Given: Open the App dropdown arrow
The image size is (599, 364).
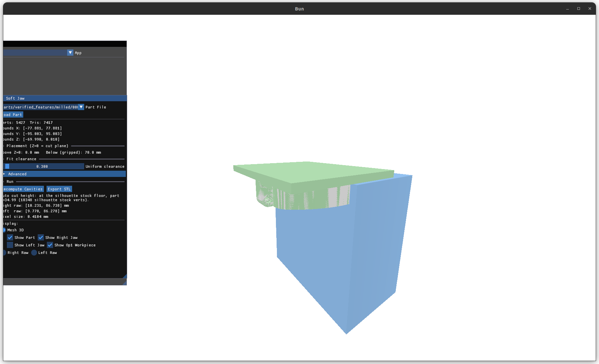Looking at the screenshot, I should tap(70, 53).
